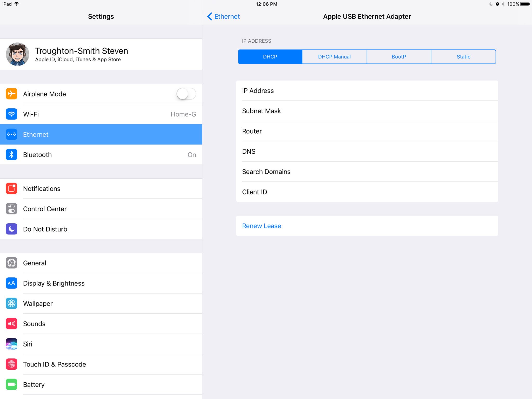Screen dimensions: 532x399
Task: Tap Renew Lease link
Action: (261, 226)
